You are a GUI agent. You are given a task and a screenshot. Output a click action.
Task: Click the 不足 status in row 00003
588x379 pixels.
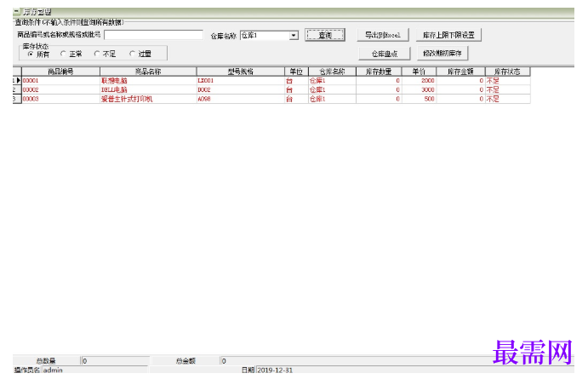point(507,99)
